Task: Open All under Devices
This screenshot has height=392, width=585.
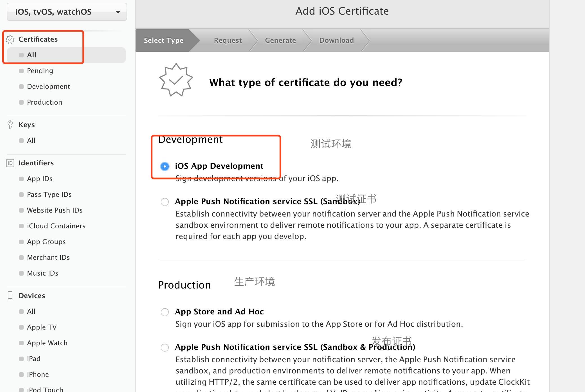Action: point(31,312)
